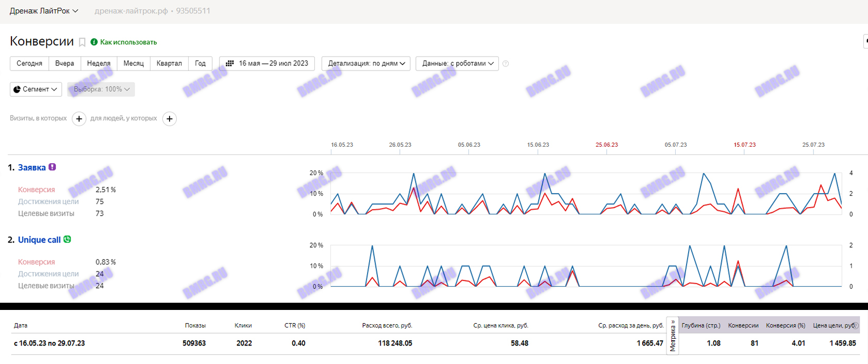
Task: Add a visit condition with the first plus button
Action: [79, 119]
